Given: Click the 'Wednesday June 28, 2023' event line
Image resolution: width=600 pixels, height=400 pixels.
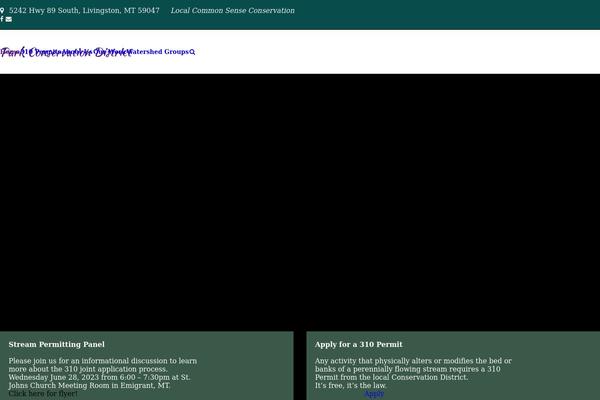Looking at the screenshot, I should [99, 377].
